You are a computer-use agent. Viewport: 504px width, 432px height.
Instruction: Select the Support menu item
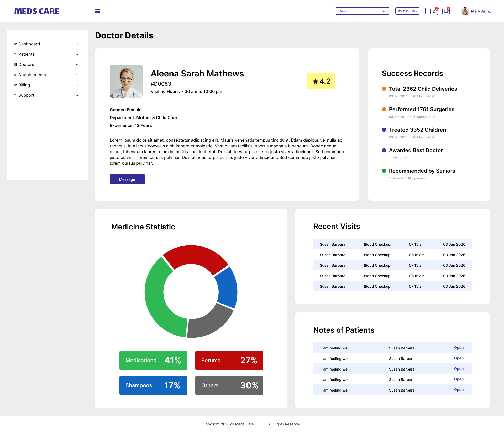click(x=26, y=95)
